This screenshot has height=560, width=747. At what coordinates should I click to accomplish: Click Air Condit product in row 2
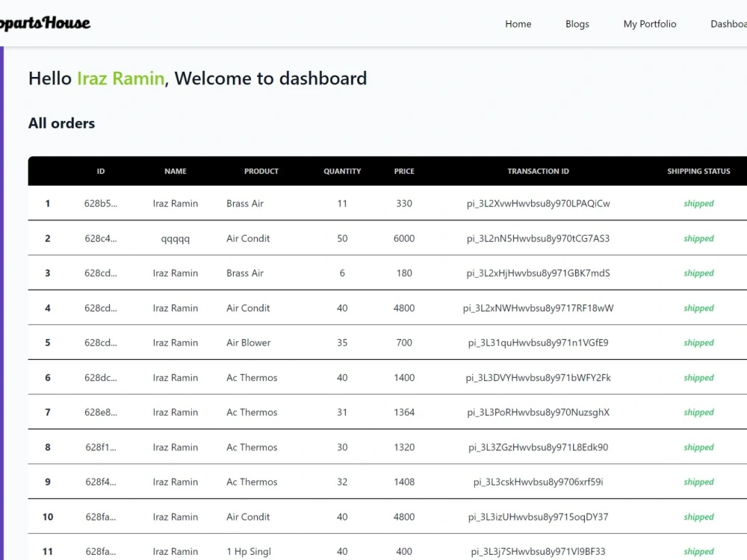point(248,238)
